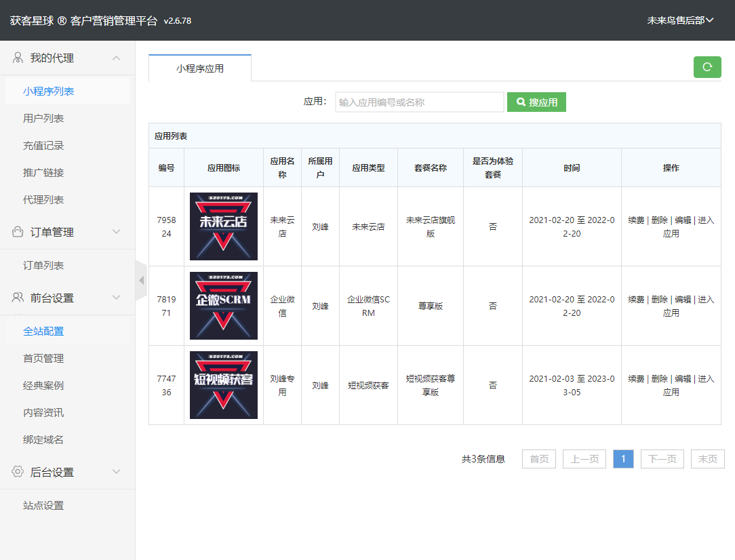Click the 前台设置 users icon
This screenshot has height=560, width=735.
click(18, 298)
